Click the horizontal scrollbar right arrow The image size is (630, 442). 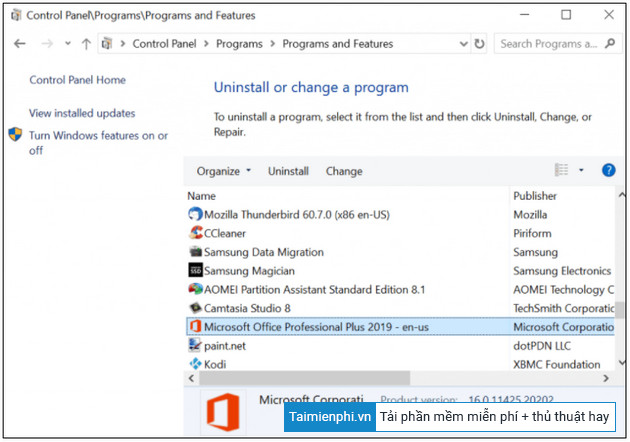pyautogui.click(x=605, y=378)
